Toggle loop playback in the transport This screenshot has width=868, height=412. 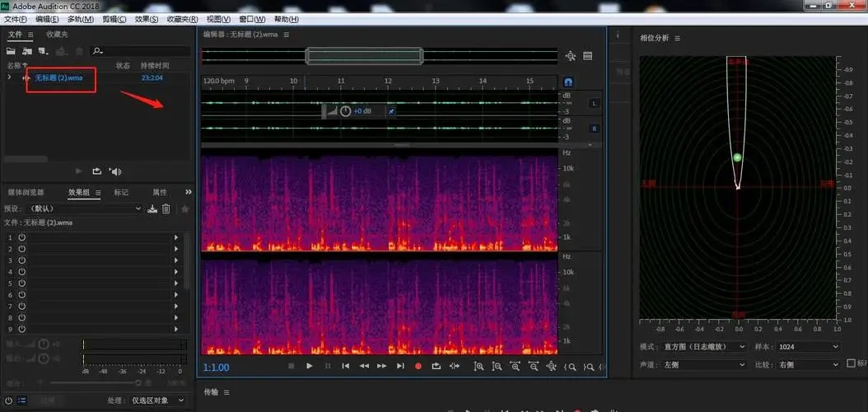click(x=436, y=366)
